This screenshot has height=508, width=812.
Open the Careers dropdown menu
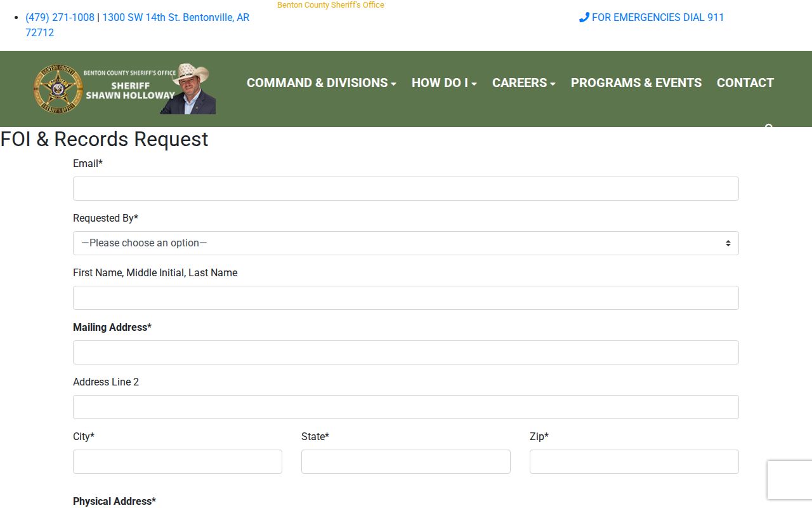[x=524, y=83]
